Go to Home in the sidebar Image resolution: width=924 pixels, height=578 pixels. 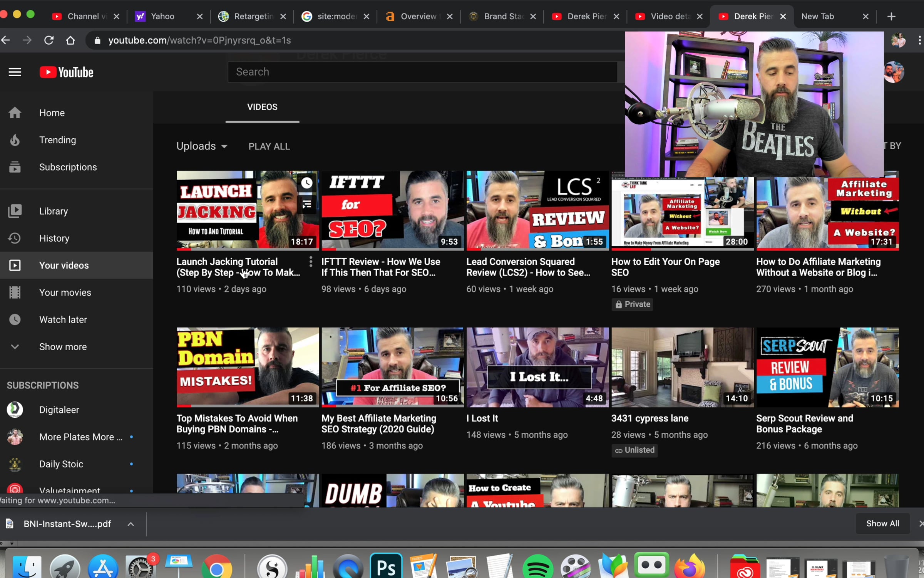[76, 113]
